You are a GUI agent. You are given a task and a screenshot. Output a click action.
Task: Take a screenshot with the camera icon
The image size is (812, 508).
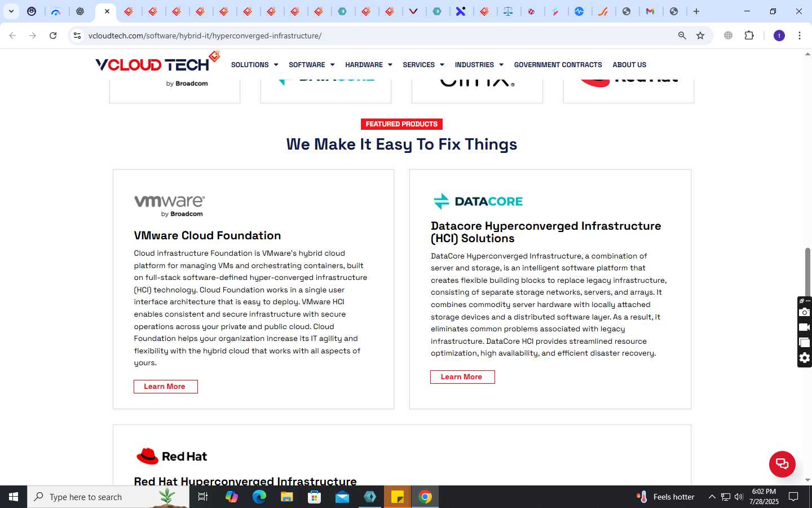[x=805, y=312]
